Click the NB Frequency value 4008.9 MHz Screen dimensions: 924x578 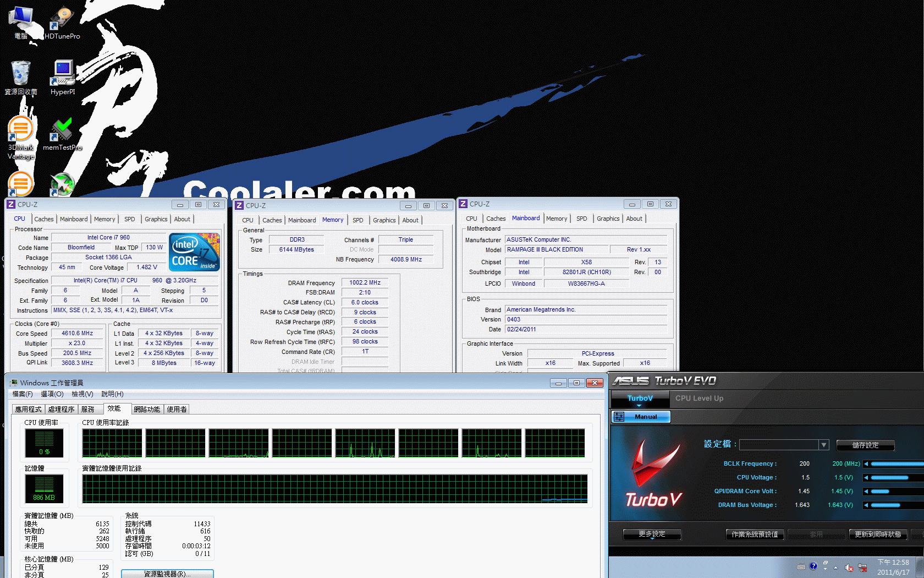(406, 260)
